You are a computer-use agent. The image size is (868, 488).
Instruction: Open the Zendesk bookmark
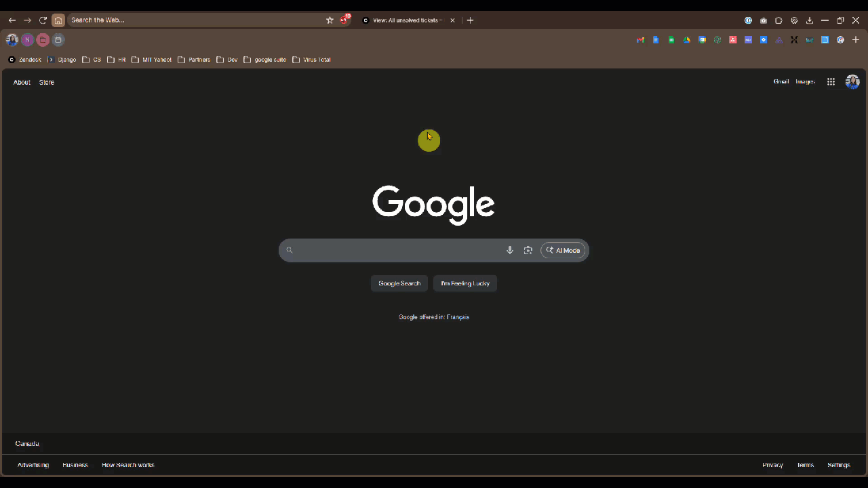[x=25, y=60]
